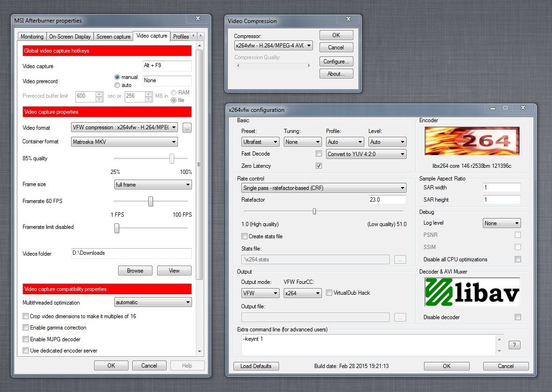
Task: Click Cancel in Video Compression dialog
Action: (x=336, y=47)
